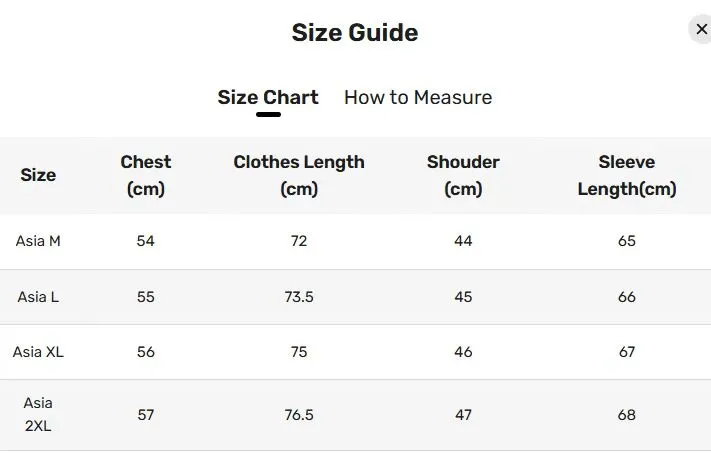Click sleeve length value 65

tap(627, 241)
